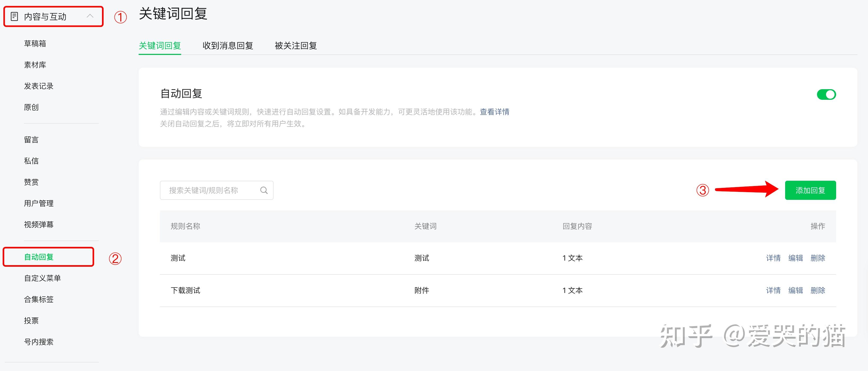Open the 查看详情 link
The width and height of the screenshot is (868, 371).
pyautogui.click(x=494, y=112)
